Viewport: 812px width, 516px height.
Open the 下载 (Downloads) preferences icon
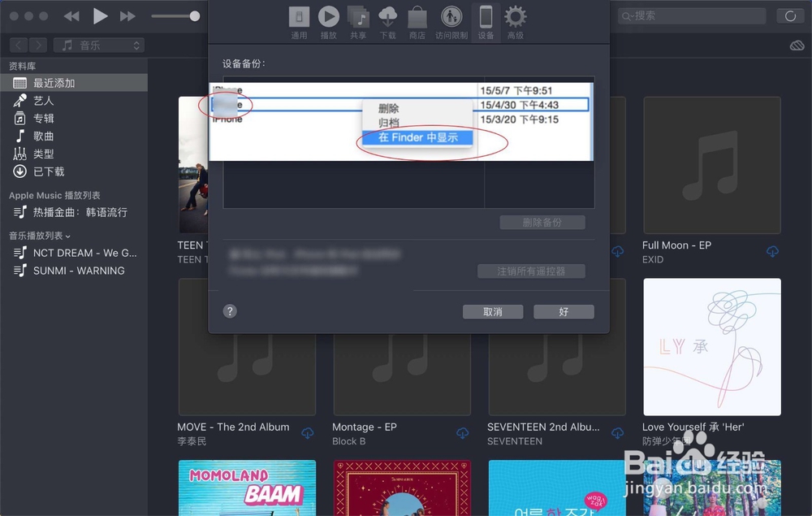tap(387, 18)
